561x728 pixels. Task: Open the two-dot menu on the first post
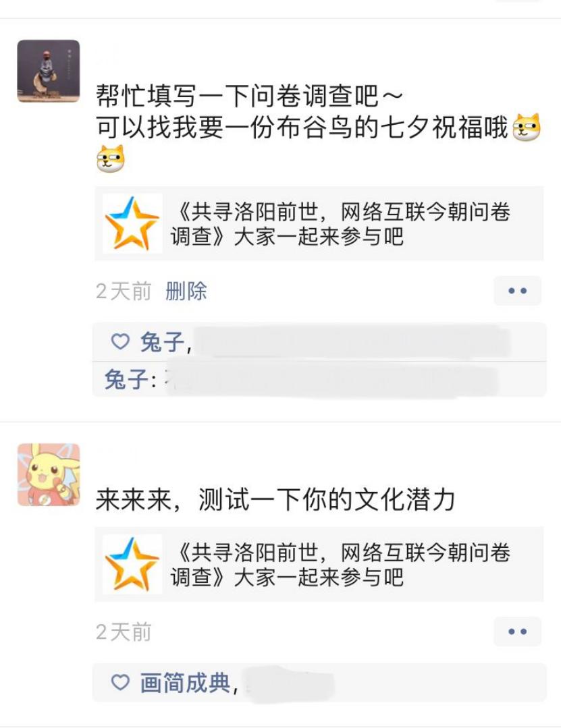click(x=517, y=291)
